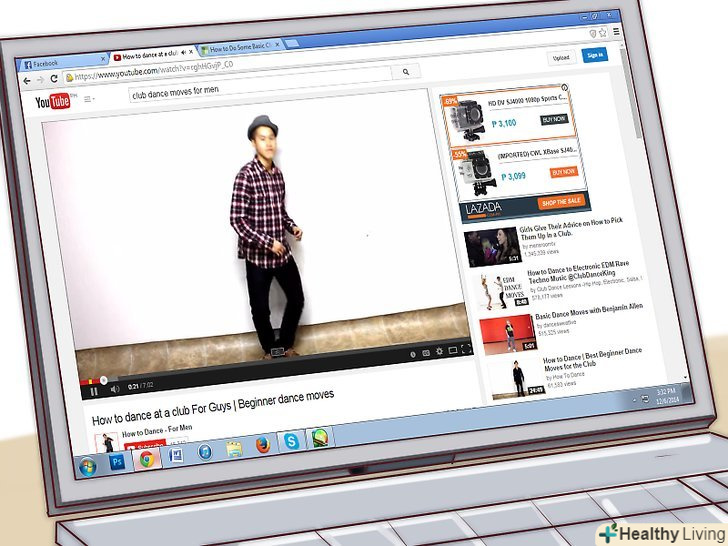Open the EDM Dance Moves thumbnail
This screenshot has height=546, width=728.
point(501,291)
